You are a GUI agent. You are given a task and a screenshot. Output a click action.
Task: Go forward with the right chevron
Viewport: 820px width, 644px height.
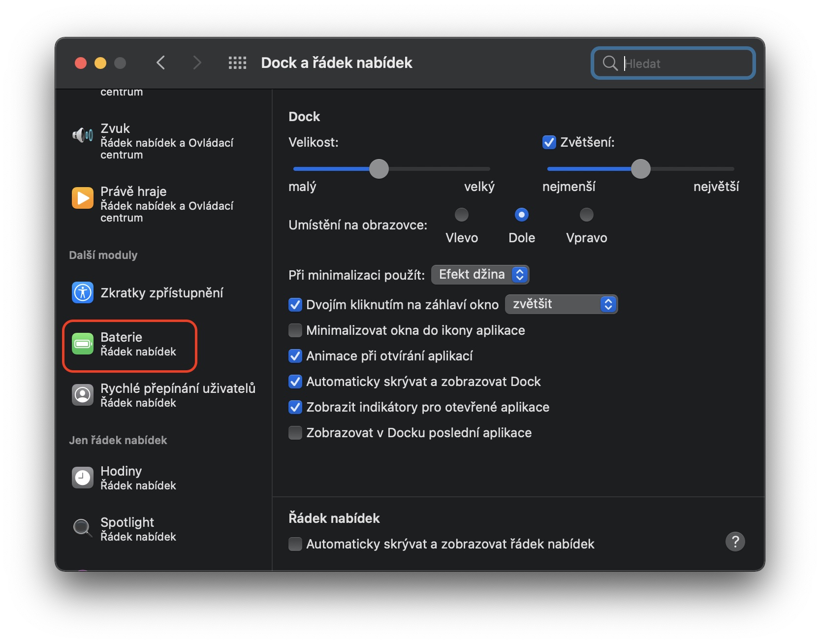(197, 63)
